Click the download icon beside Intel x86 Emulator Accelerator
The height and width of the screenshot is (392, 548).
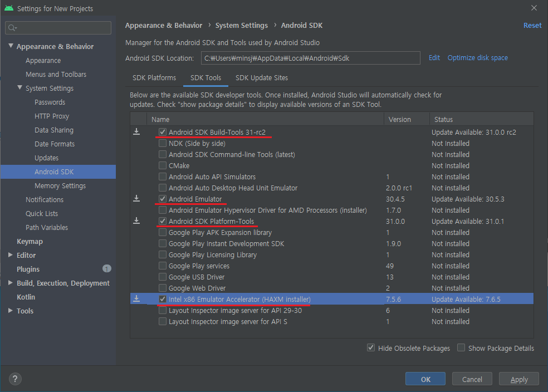[x=136, y=298]
